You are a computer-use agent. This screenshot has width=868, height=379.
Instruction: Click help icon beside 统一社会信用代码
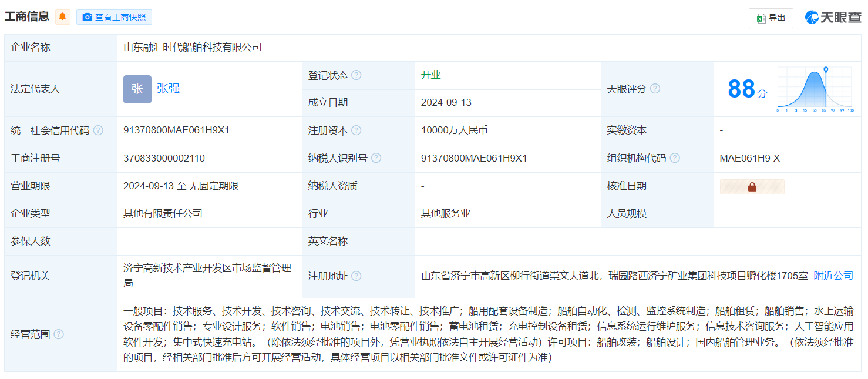pyautogui.click(x=98, y=130)
